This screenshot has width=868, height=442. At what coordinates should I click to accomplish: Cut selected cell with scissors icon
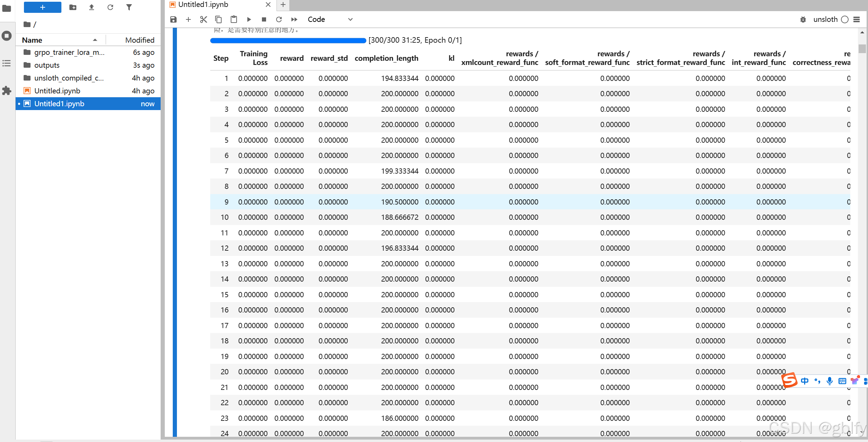click(x=204, y=19)
